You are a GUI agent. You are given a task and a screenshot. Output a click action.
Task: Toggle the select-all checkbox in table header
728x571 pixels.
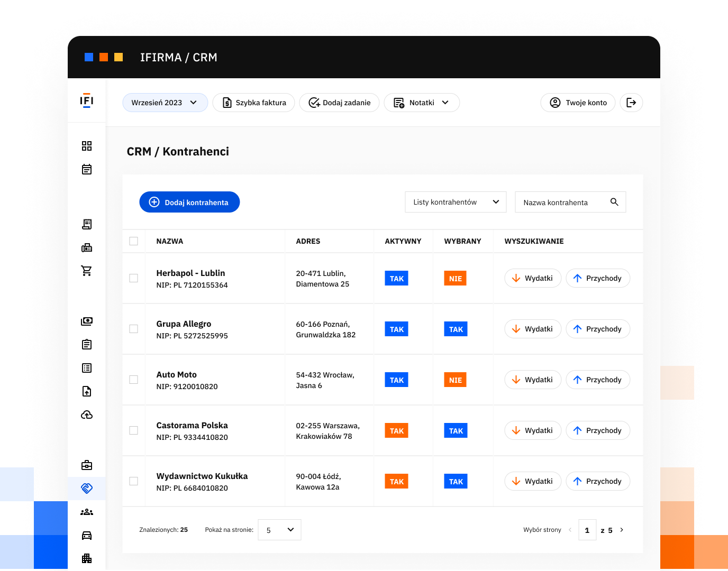[134, 241]
